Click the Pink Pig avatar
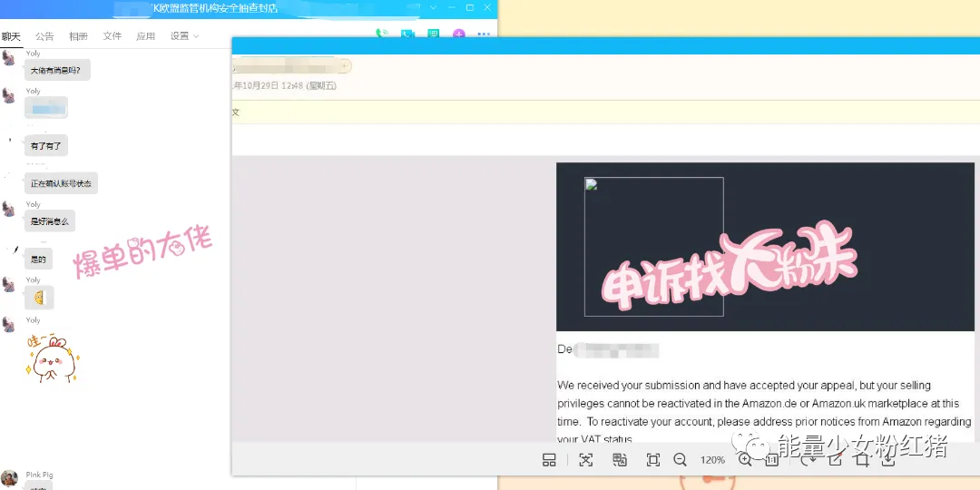Screen dimensions: 980x490 pos(9,478)
